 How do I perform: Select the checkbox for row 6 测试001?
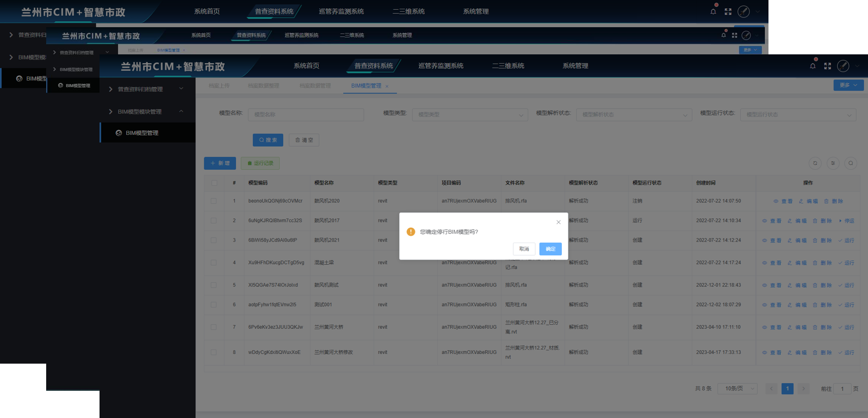click(214, 305)
